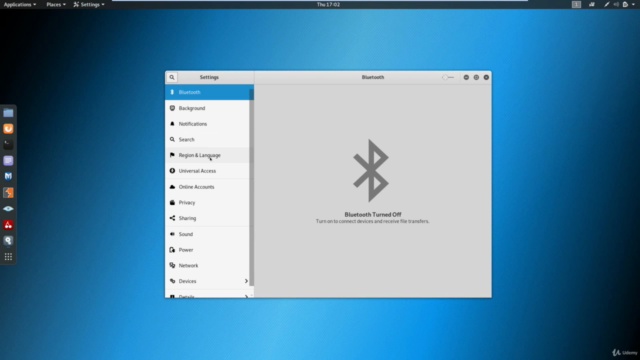The height and width of the screenshot is (360, 640).
Task: Click the screen recorder icon in top bar
Action: tap(591, 4)
